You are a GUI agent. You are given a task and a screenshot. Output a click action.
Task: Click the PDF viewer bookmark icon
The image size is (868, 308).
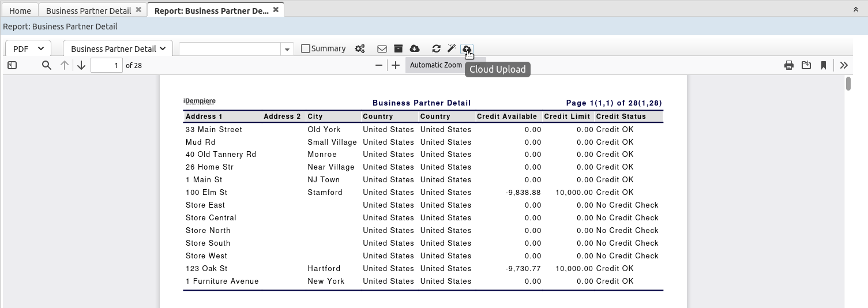[824, 65]
